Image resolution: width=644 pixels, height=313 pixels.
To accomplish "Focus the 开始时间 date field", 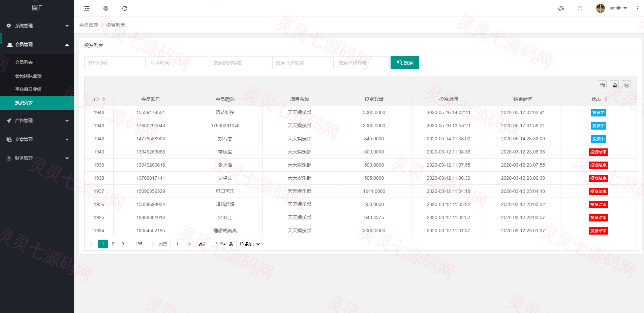I will pyautogui.click(x=115, y=63).
